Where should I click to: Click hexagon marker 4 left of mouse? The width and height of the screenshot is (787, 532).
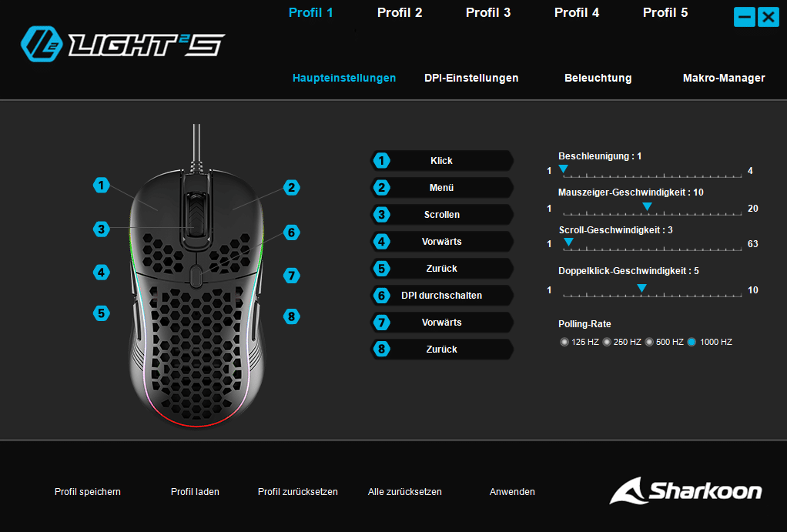click(102, 273)
